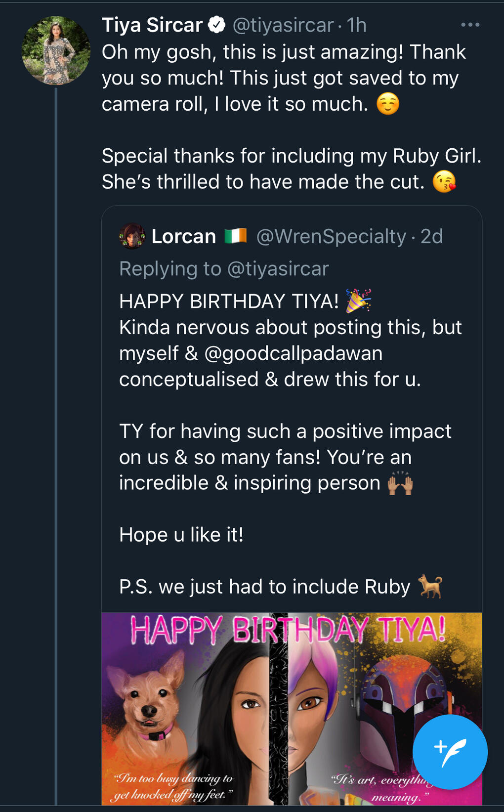Click the verified badge beside Tiya Sircar
Image resolution: width=504 pixels, height=812 pixels.
click(x=217, y=25)
